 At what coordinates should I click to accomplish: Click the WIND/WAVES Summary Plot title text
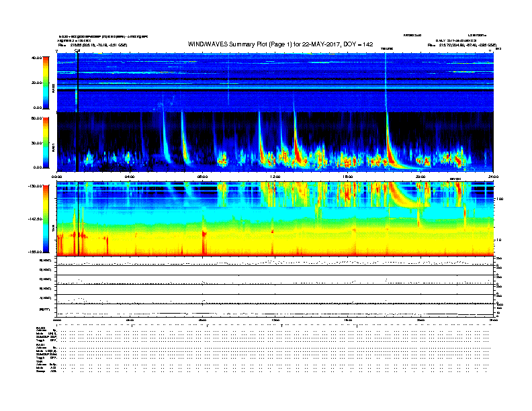click(x=280, y=44)
